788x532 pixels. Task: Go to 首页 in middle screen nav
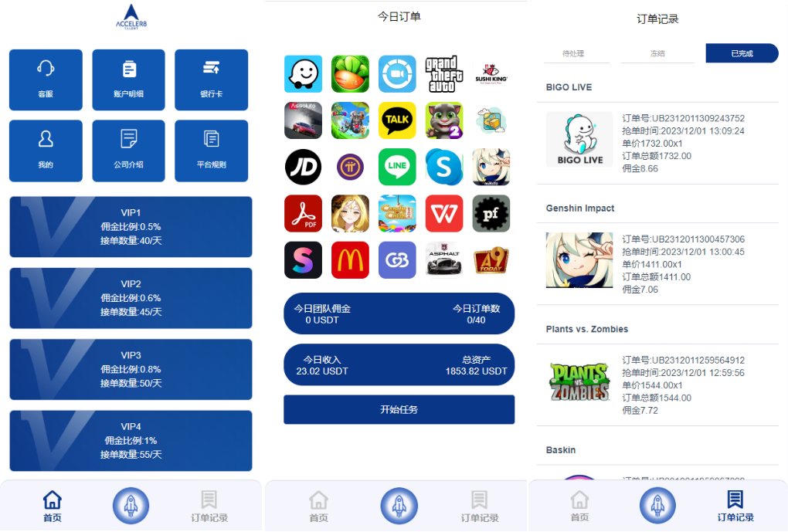318,507
